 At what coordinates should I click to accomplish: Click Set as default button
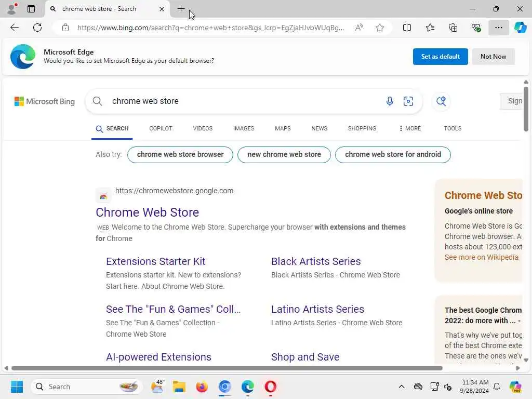pyautogui.click(x=440, y=57)
